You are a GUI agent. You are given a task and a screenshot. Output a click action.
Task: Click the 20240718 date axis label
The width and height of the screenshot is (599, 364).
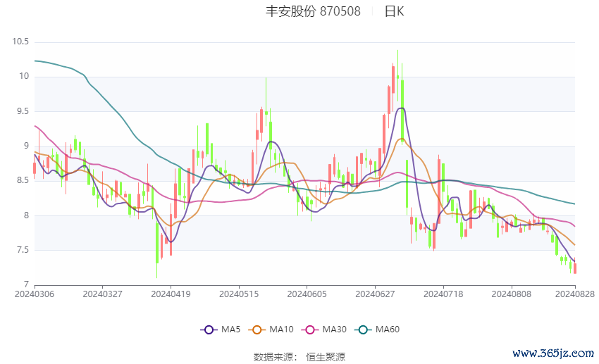tap(443, 294)
